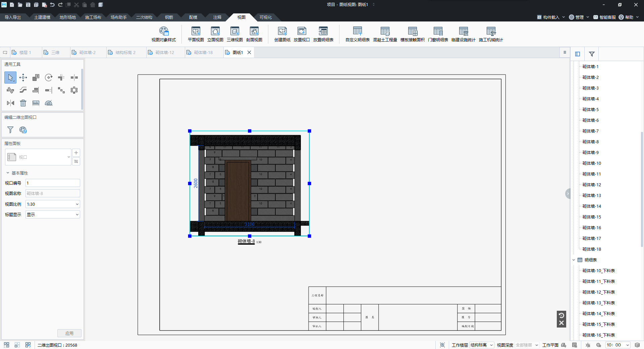Viewport: 644px width, 349px height.
Task: Create a 立面视图 elevation view
Action: [x=215, y=34]
